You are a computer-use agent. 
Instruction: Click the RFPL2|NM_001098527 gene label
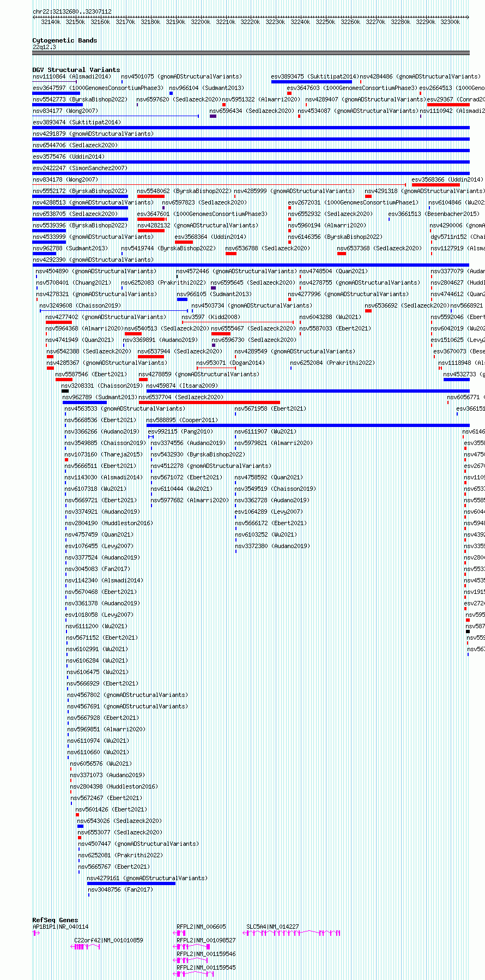pos(206,940)
